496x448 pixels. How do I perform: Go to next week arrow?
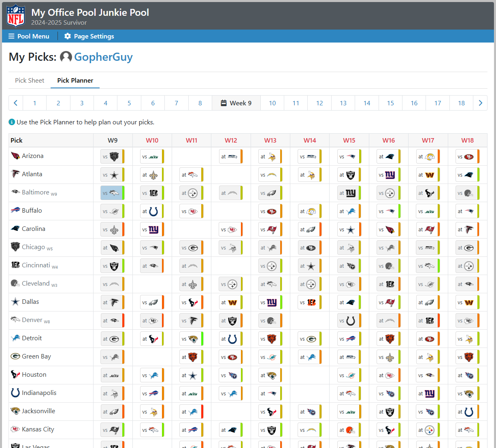tap(480, 103)
